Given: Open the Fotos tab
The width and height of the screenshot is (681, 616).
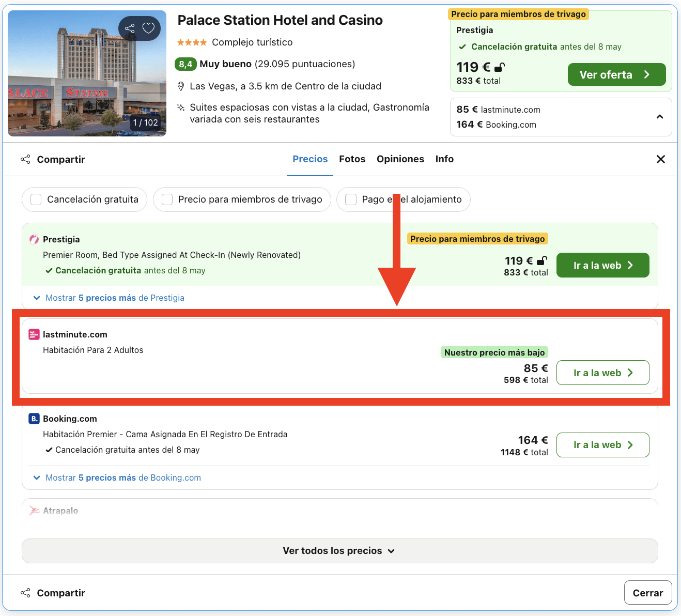Looking at the screenshot, I should coord(352,159).
